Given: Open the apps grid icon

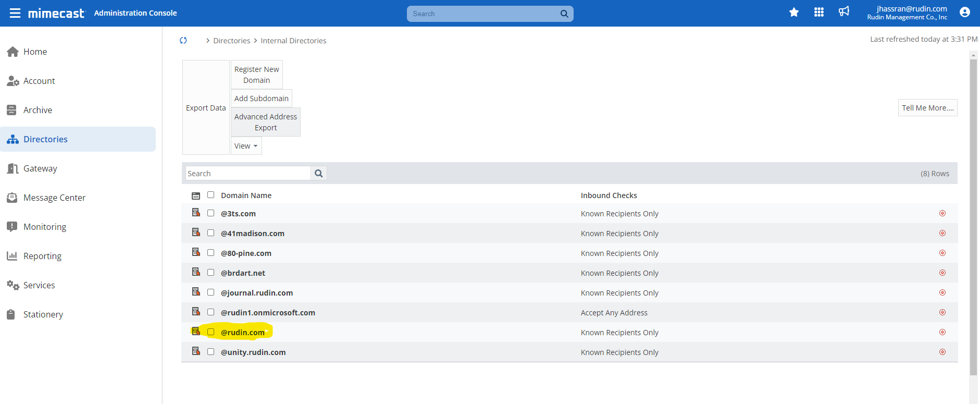Looking at the screenshot, I should pyautogui.click(x=819, y=12).
